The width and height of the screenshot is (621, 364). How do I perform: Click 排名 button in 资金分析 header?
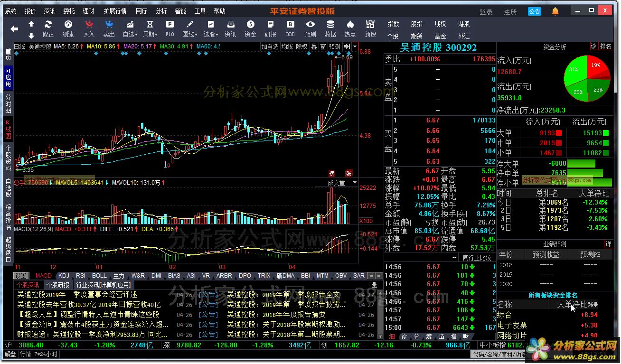pos(606,47)
